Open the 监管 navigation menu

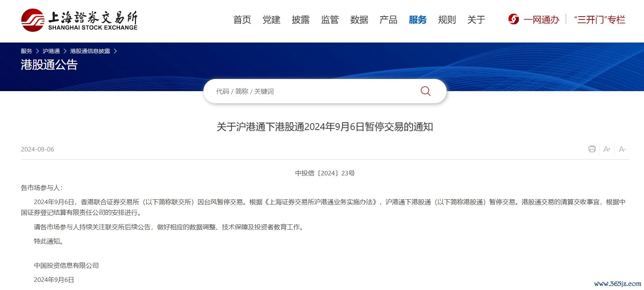pyautogui.click(x=329, y=20)
